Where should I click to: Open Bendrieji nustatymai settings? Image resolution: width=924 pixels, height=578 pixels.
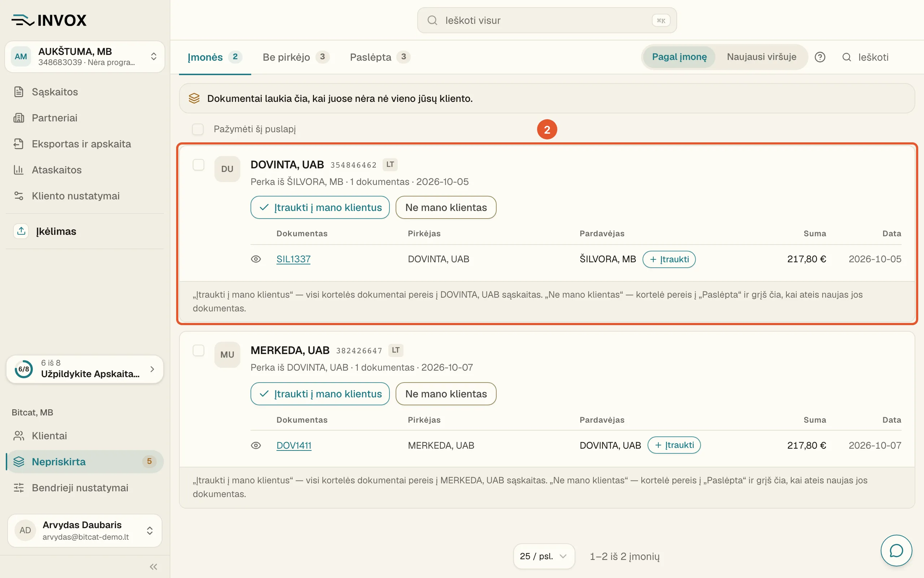tap(85, 488)
